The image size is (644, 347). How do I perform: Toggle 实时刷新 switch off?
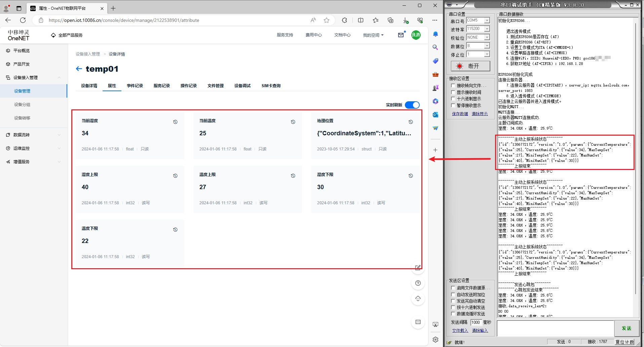(x=412, y=105)
